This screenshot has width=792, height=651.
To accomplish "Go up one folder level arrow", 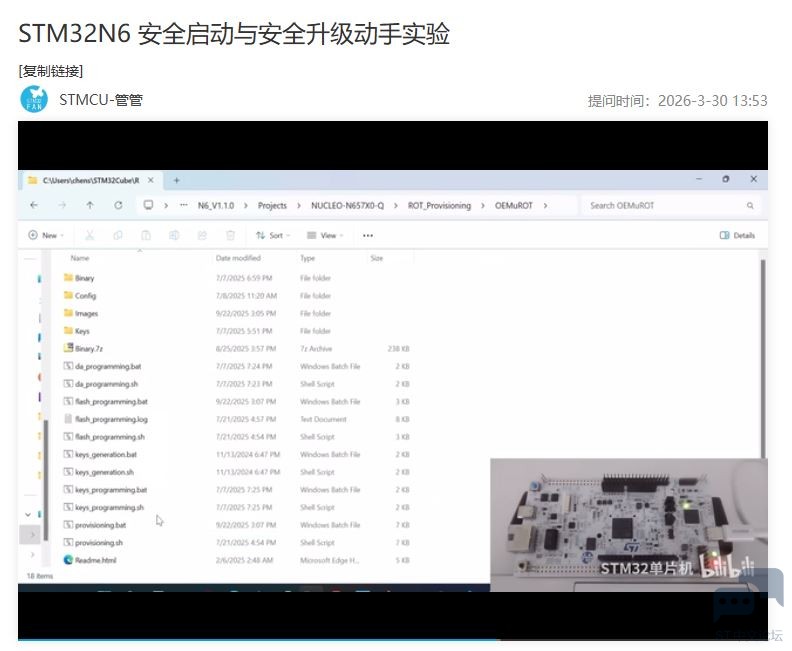I will tap(90, 205).
